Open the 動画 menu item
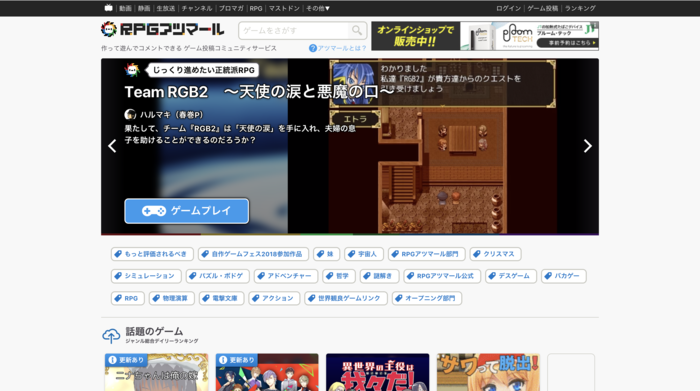Screen dimensions: 700x391 click(x=125, y=8)
